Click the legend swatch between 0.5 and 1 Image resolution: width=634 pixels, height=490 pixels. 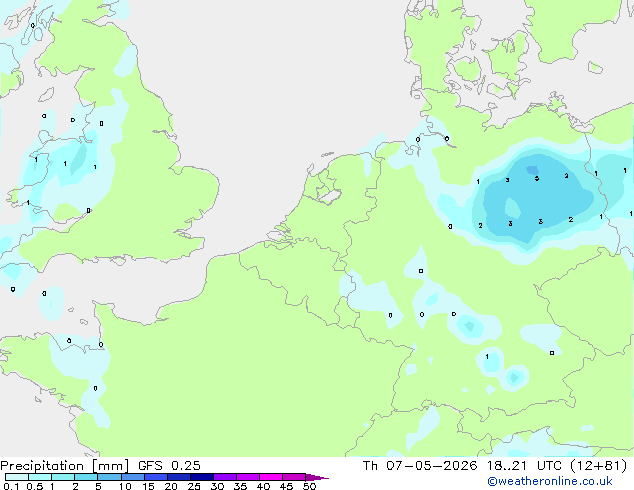pos(40,477)
